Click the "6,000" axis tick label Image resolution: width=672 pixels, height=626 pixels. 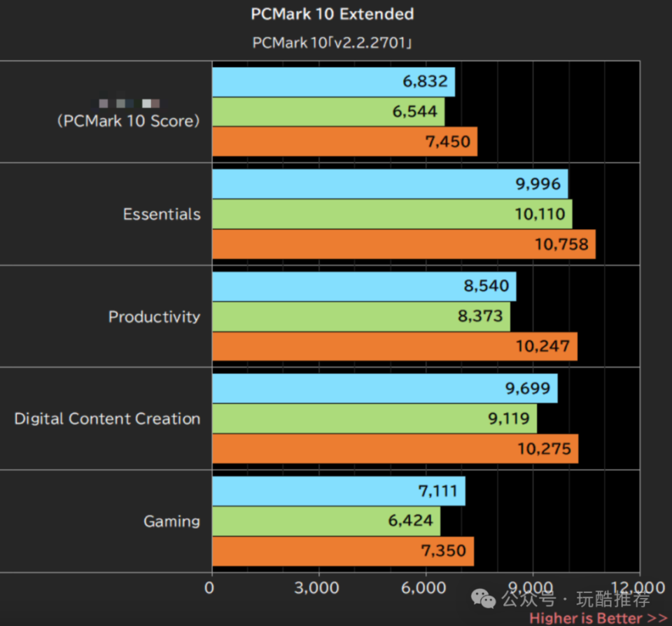(x=423, y=588)
